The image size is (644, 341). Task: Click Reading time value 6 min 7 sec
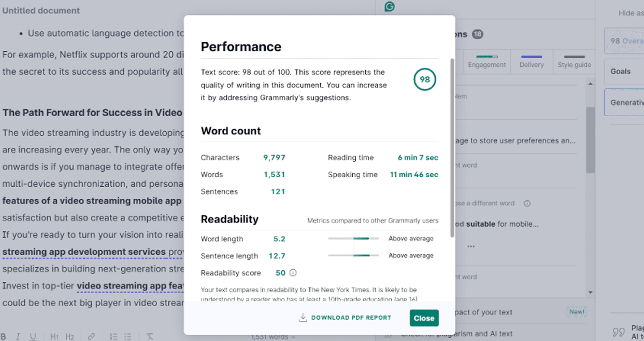click(x=418, y=157)
